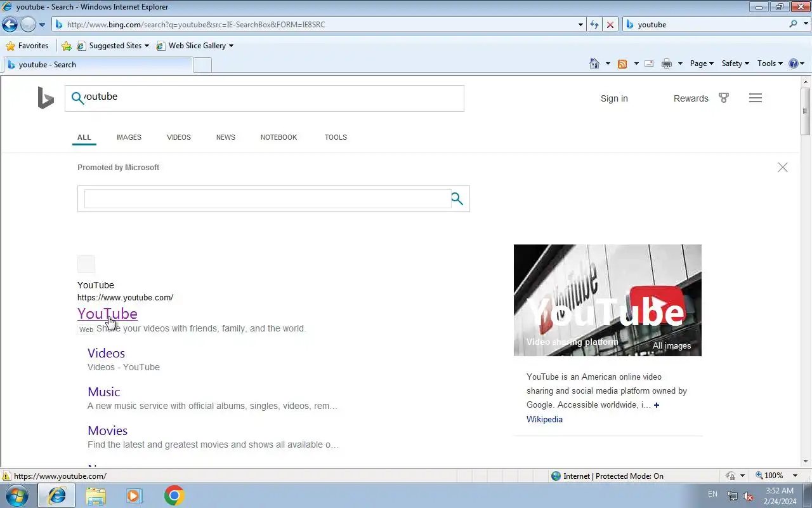This screenshot has height=508, width=812.
Task: Click the YouTube building image thumbnail
Action: [607, 300]
